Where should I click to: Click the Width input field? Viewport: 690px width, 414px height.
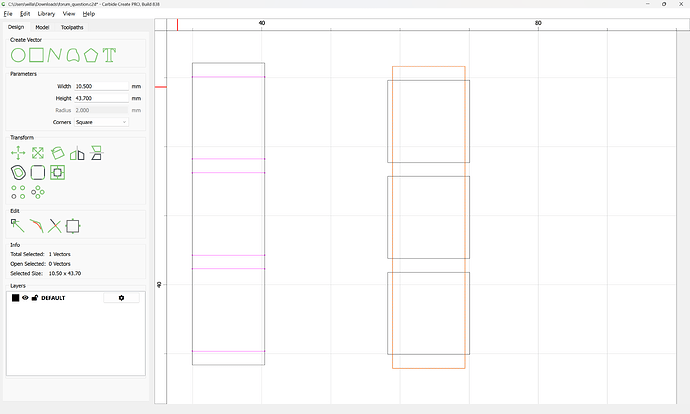click(101, 87)
